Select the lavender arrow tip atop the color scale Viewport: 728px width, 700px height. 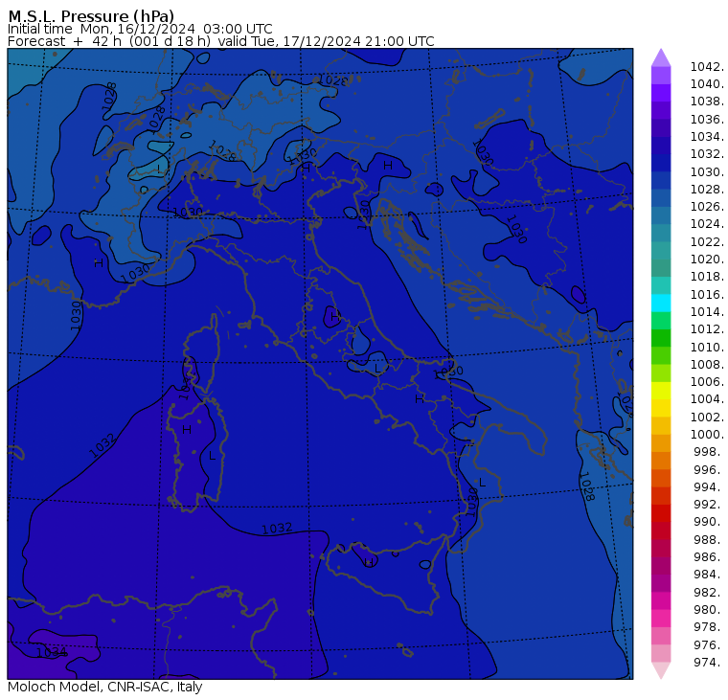click(661, 57)
